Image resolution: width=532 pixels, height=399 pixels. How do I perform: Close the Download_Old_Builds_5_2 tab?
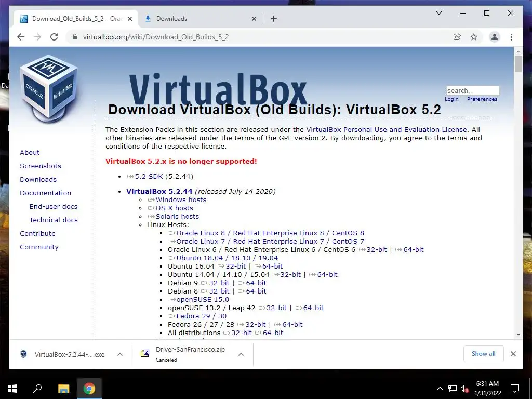tap(129, 19)
